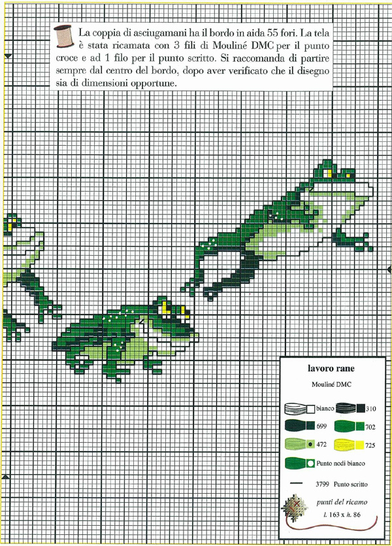Select the green 702 color square
The image size is (392, 546).
coord(359,426)
